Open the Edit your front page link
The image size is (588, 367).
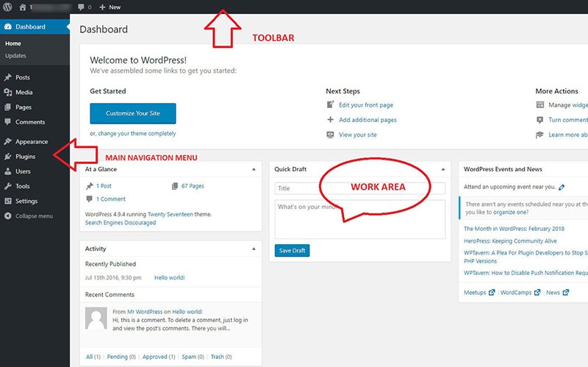(x=366, y=105)
